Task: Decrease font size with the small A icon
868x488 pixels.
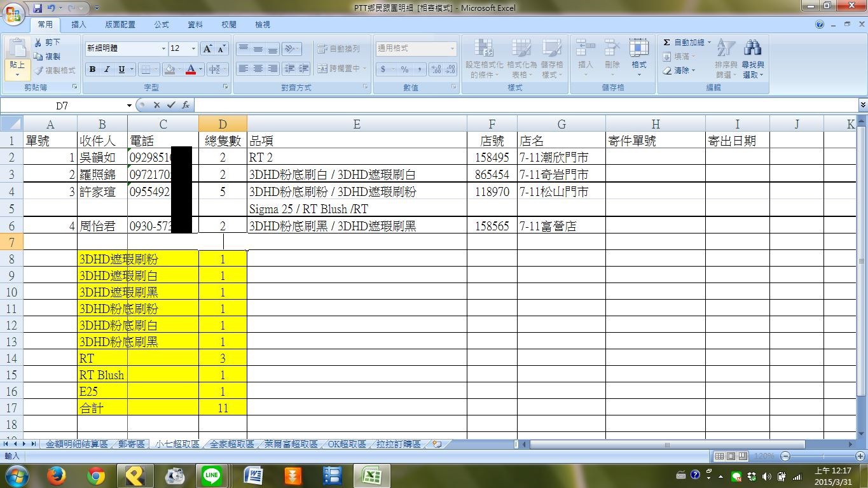Action: click(x=221, y=48)
